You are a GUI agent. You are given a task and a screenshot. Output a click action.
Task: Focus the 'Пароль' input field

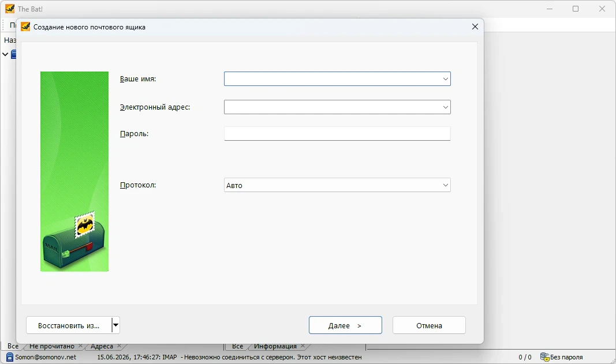tap(337, 133)
